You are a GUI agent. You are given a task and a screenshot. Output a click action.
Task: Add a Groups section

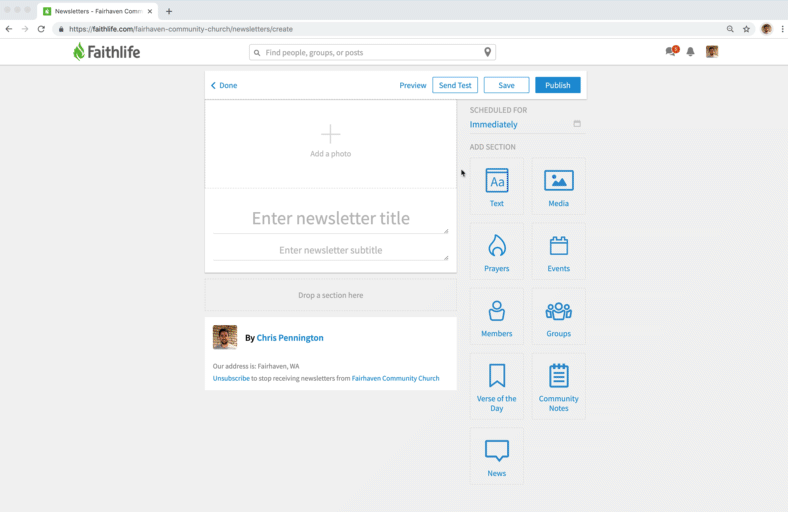(558, 317)
